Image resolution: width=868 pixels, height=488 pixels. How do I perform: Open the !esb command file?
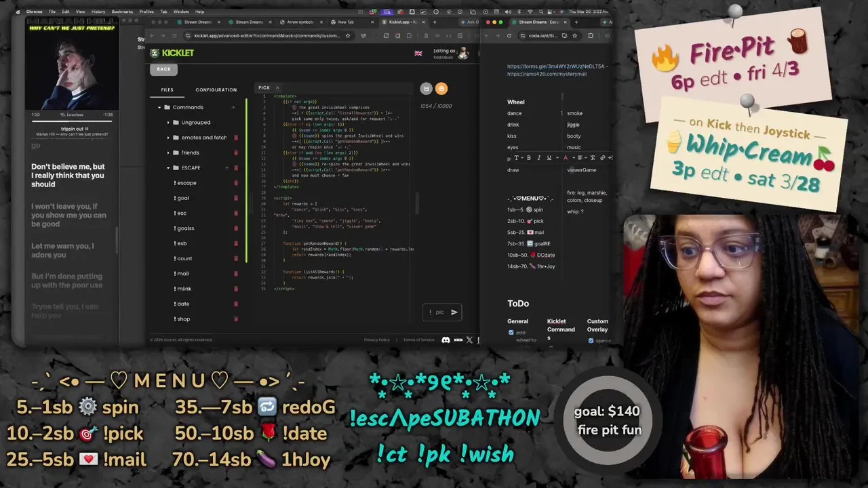click(x=180, y=243)
